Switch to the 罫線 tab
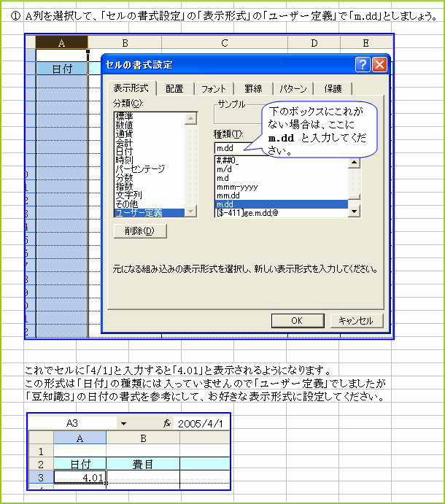 tap(253, 89)
